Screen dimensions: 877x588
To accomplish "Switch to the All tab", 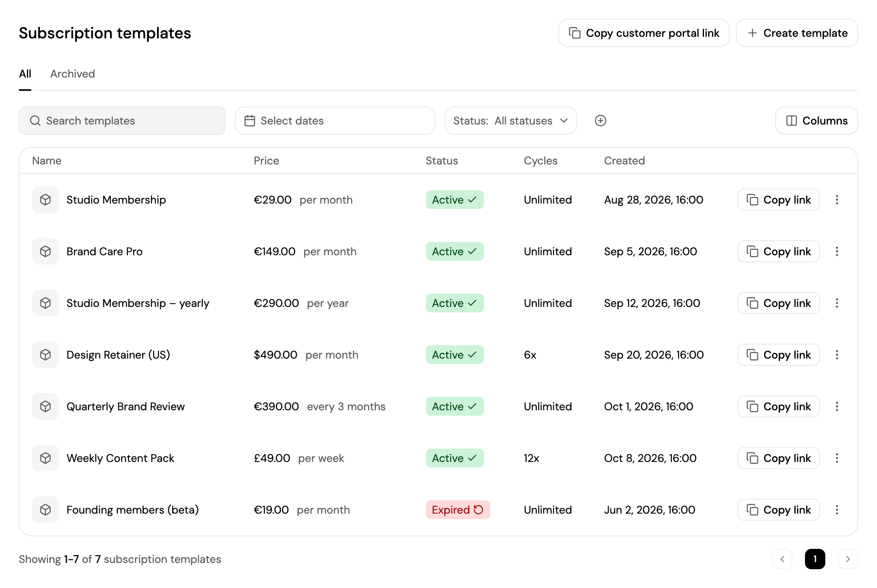I will pos(25,74).
